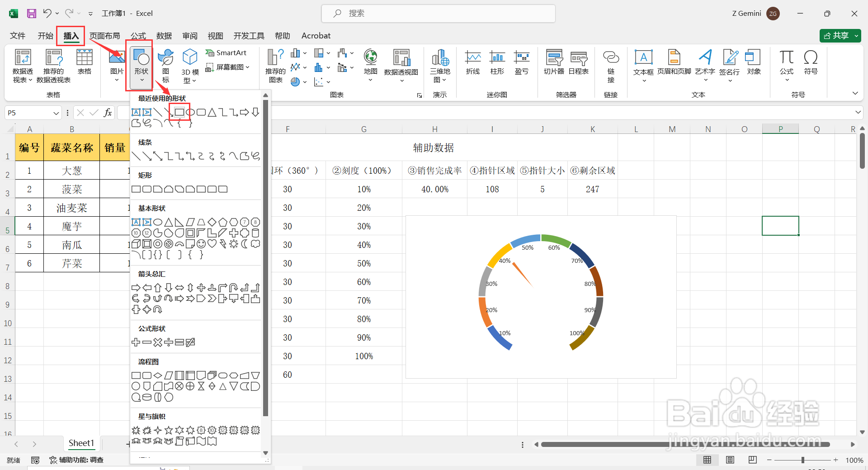The height and width of the screenshot is (470, 868).
Task: Save the workbook from the title bar
Action: tap(31, 13)
